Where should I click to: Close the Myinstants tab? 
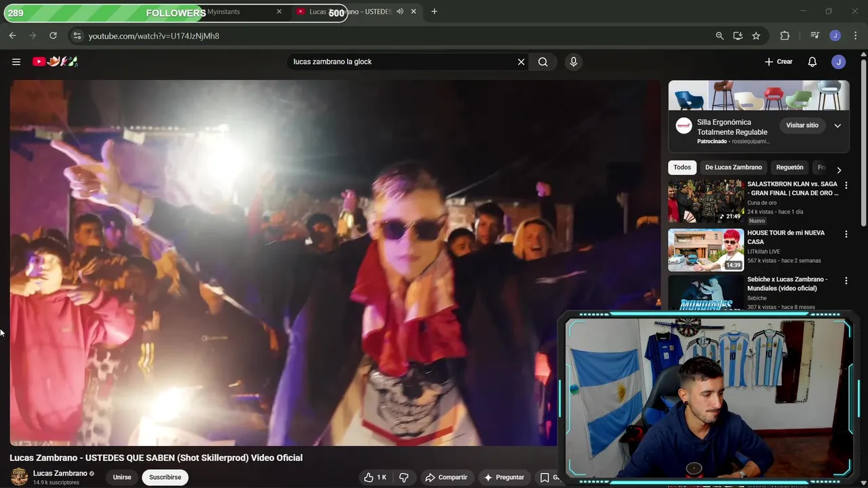click(279, 12)
